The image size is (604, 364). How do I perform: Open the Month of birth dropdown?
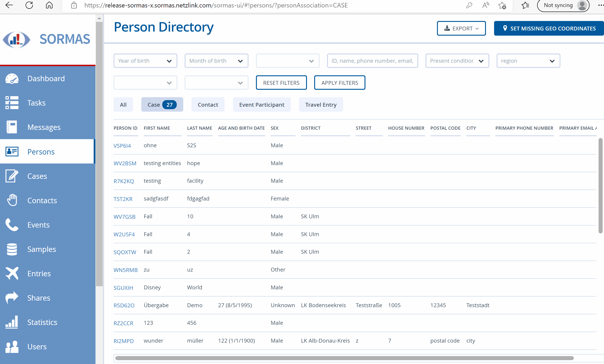[216, 61]
